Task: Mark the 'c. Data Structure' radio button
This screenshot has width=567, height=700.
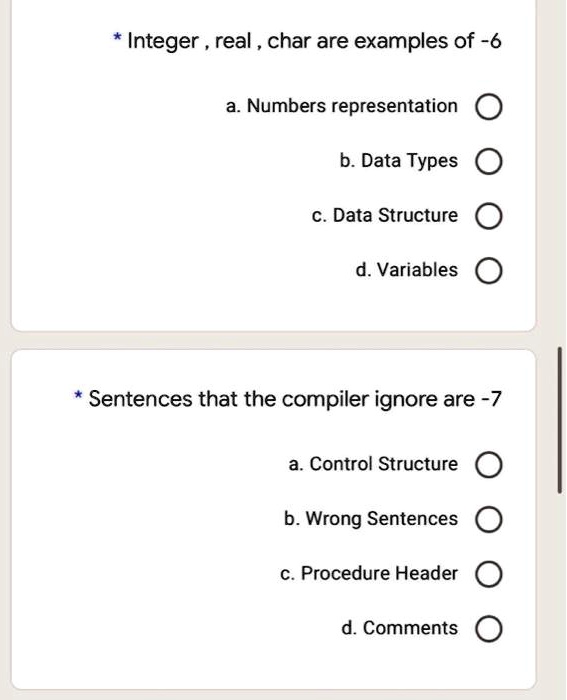Action: coord(488,216)
